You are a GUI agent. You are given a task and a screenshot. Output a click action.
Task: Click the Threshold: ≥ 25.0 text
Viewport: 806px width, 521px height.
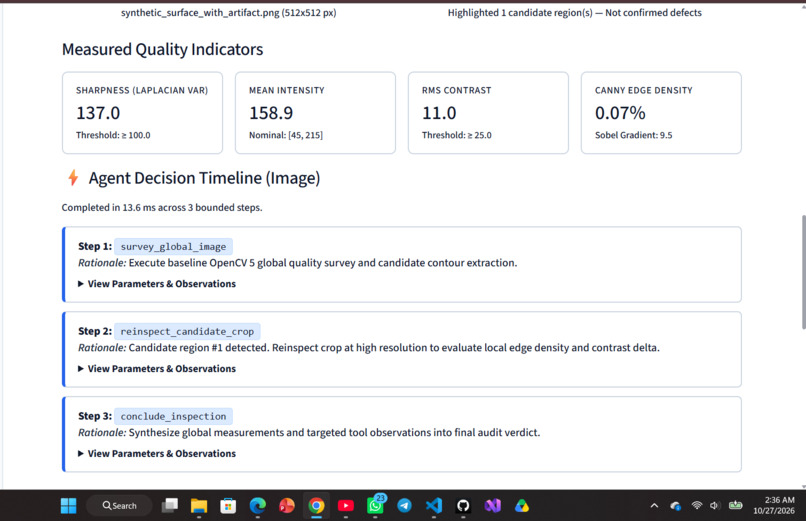point(456,135)
